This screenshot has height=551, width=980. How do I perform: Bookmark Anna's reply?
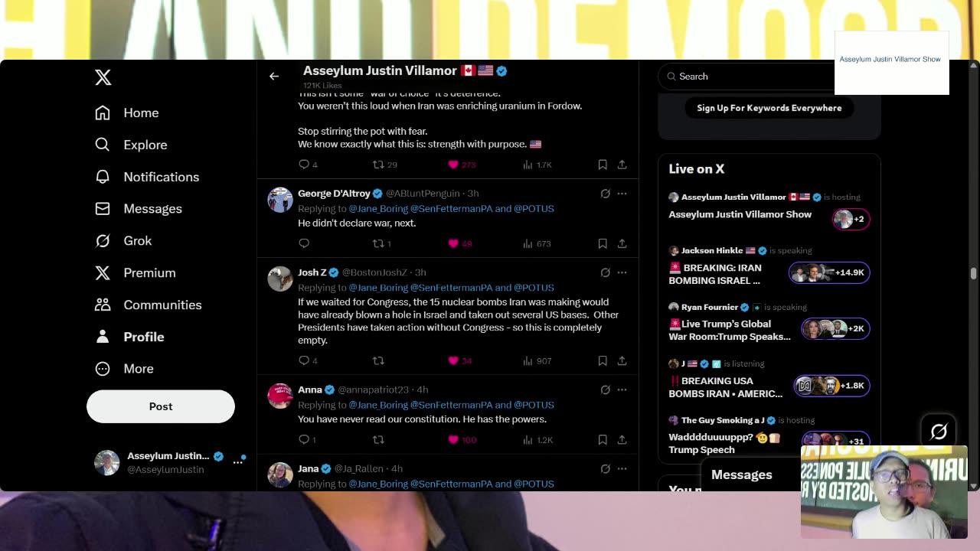pos(603,439)
